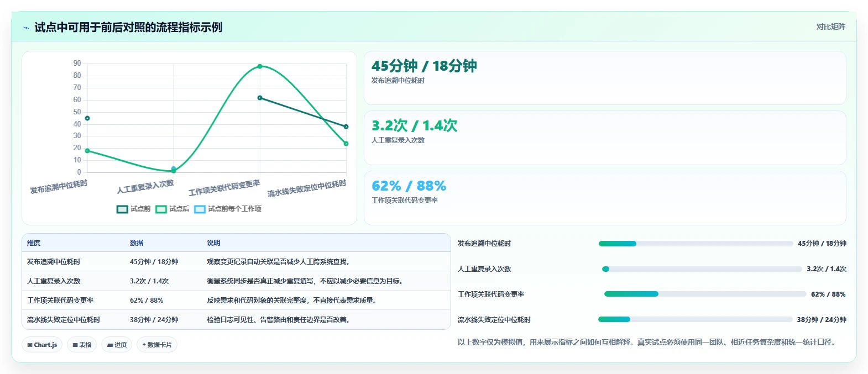868x374 pixels.
Task: Click description starting 反映需求和代码对象
Action: click(291, 301)
